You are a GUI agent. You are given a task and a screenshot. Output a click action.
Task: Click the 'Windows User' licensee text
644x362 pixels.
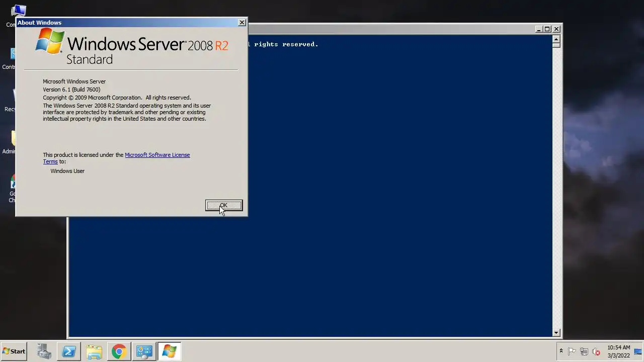tap(67, 171)
